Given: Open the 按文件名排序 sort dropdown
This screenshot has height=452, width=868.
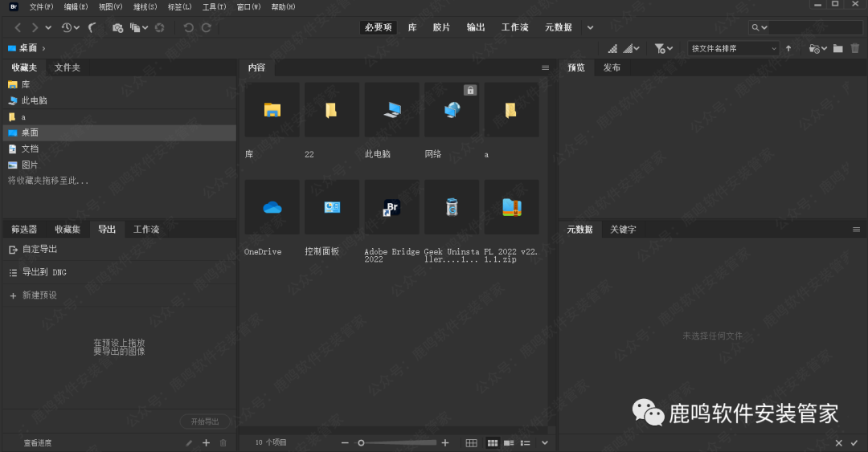Looking at the screenshot, I should pyautogui.click(x=734, y=49).
